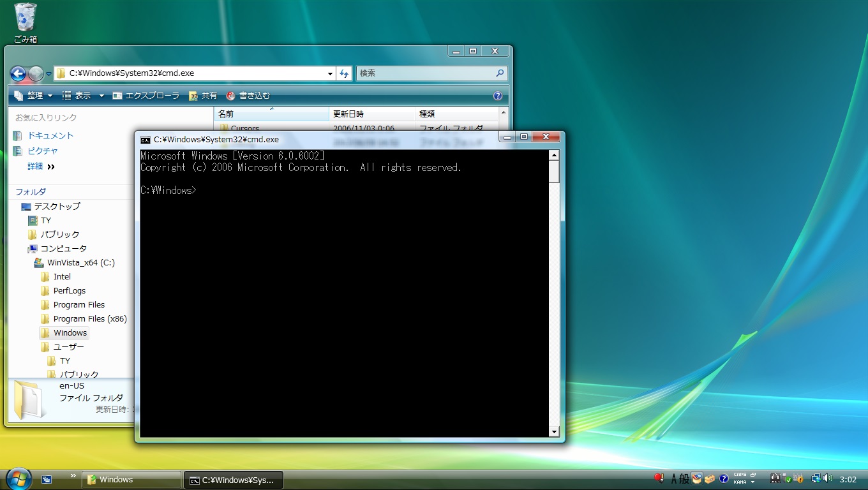The width and height of the screenshot is (868, 490).
Task: Toggle the CAPS lock indicator on language bar
Action: click(740, 475)
